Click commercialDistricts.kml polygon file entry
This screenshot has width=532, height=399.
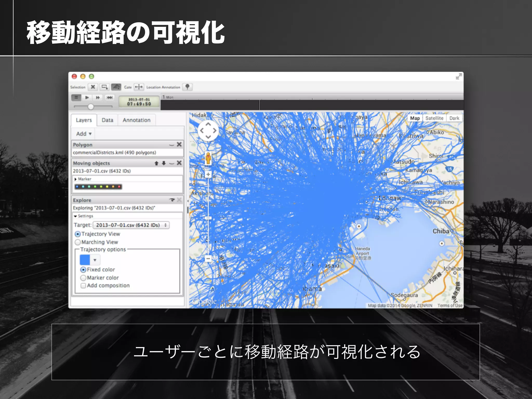click(x=115, y=152)
